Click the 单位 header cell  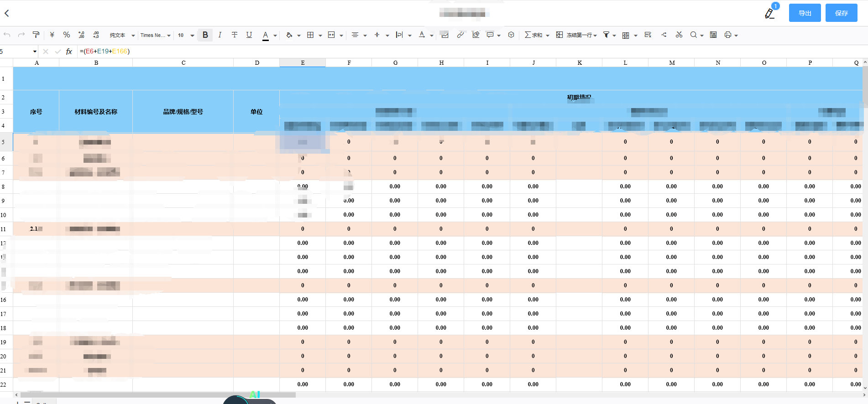pyautogui.click(x=256, y=112)
